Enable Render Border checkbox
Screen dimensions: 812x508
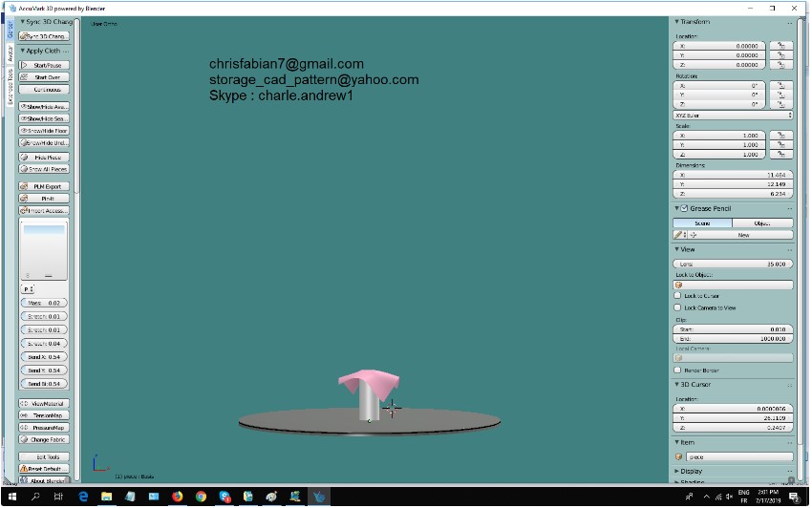677,370
